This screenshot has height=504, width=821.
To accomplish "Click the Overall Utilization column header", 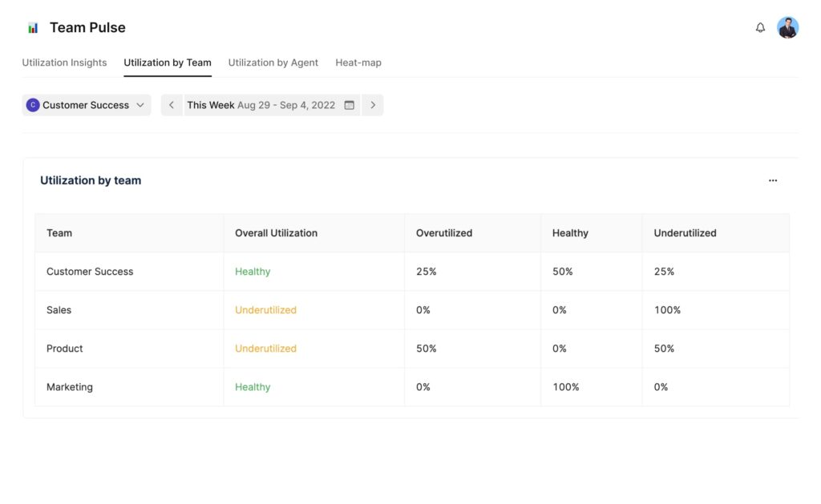I will tap(275, 232).
